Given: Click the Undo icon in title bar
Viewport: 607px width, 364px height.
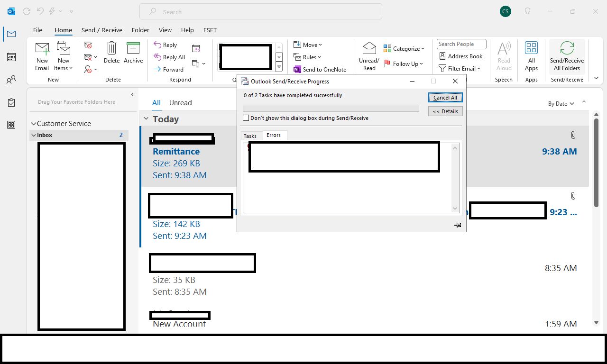Looking at the screenshot, I should 40,11.
